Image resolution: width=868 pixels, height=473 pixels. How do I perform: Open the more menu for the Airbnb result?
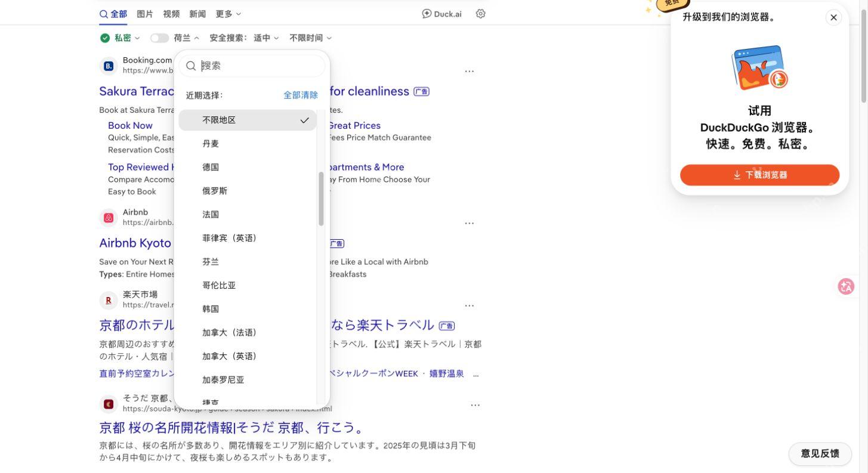[469, 223]
